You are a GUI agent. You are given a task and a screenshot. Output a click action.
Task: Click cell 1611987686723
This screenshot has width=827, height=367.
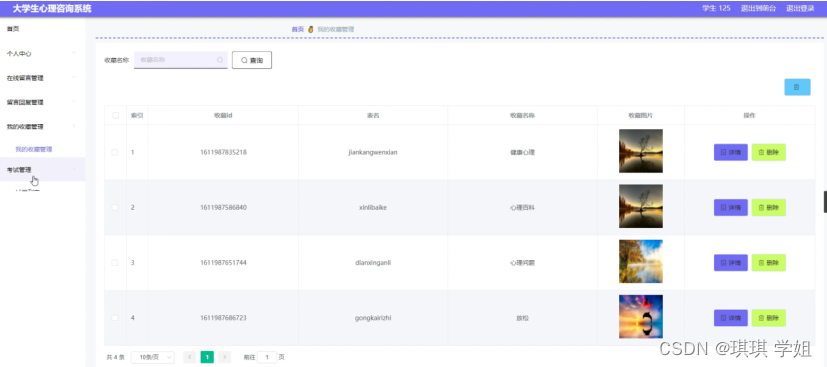[223, 317]
